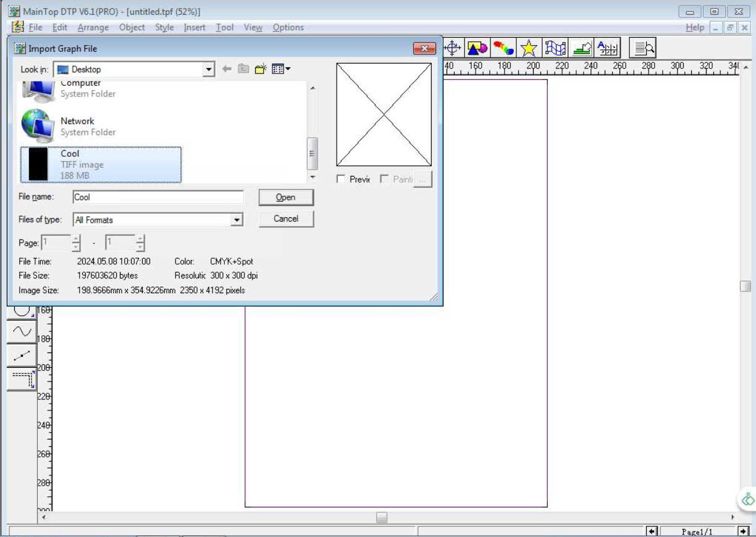Open the Object menu
This screenshot has height=537, width=756.
(x=132, y=27)
